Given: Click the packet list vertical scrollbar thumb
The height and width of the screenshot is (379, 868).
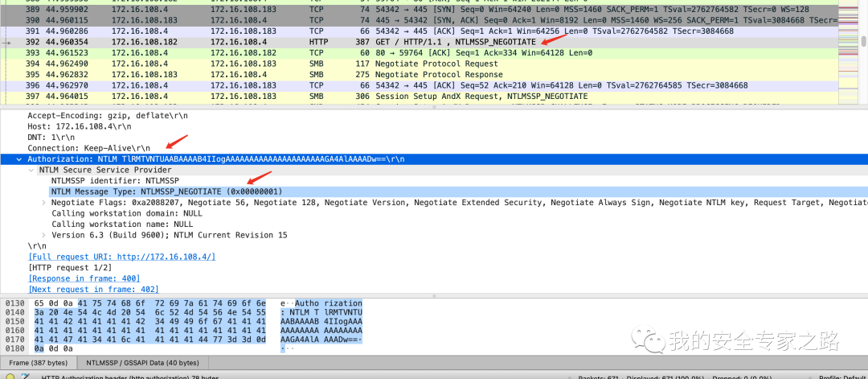Looking at the screenshot, I should tap(863, 42).
